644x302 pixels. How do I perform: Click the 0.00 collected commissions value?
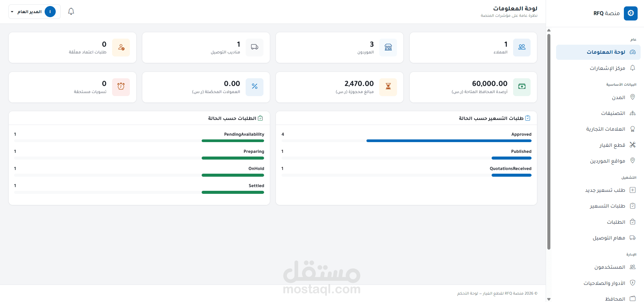pos(232,84)
